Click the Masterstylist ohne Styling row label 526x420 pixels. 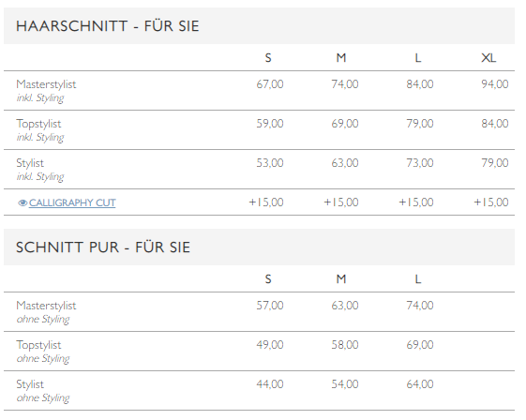(x=46, y=312)
